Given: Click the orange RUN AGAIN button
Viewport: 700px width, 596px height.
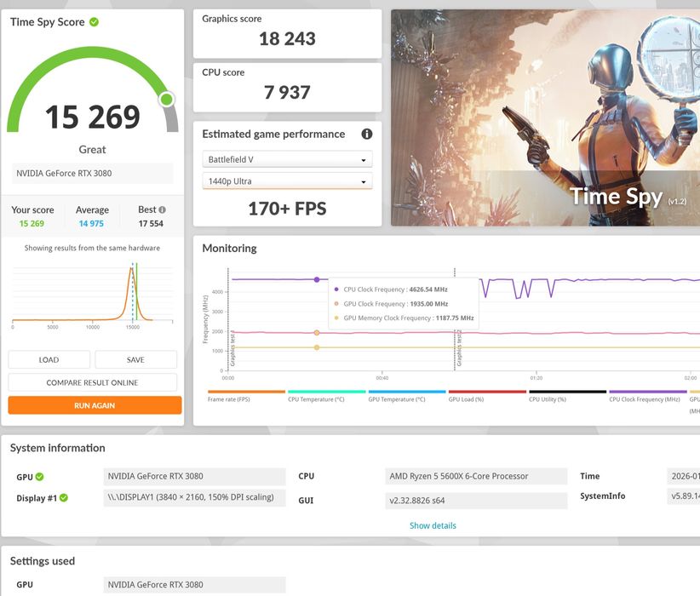Looking at the screenshot, I should [x=95, y=405].
